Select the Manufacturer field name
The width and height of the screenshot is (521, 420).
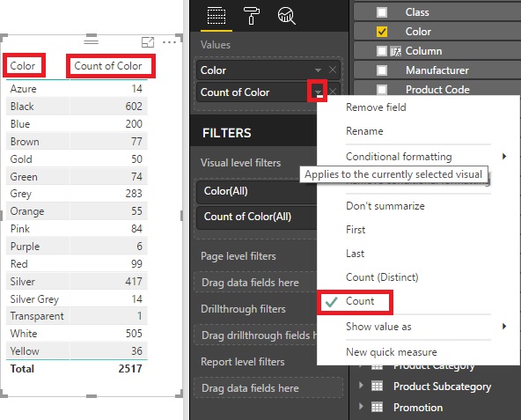point(437,70)
